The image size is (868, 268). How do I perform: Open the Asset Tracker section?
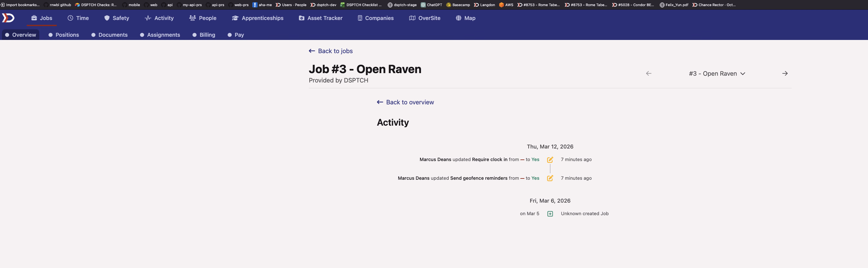click(320, 18)
